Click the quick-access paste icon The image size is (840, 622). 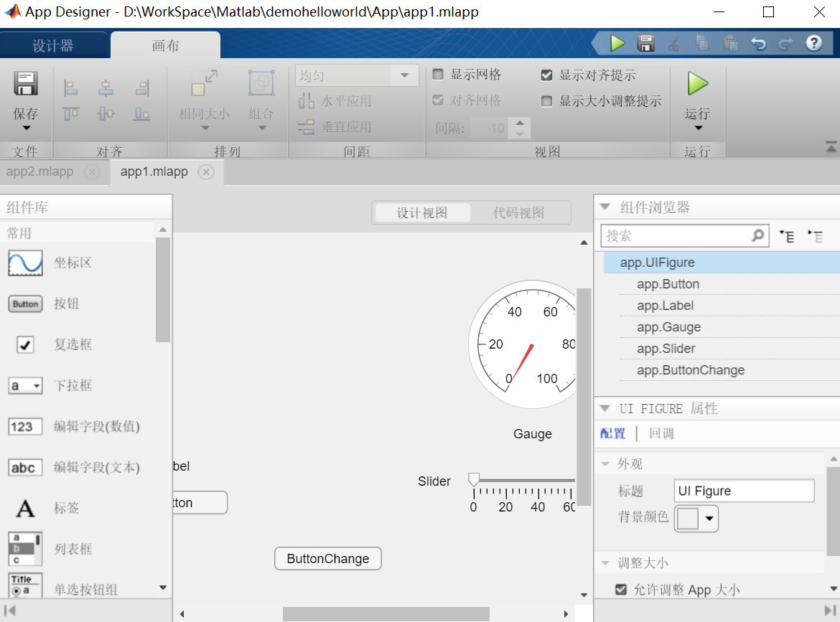730,43
